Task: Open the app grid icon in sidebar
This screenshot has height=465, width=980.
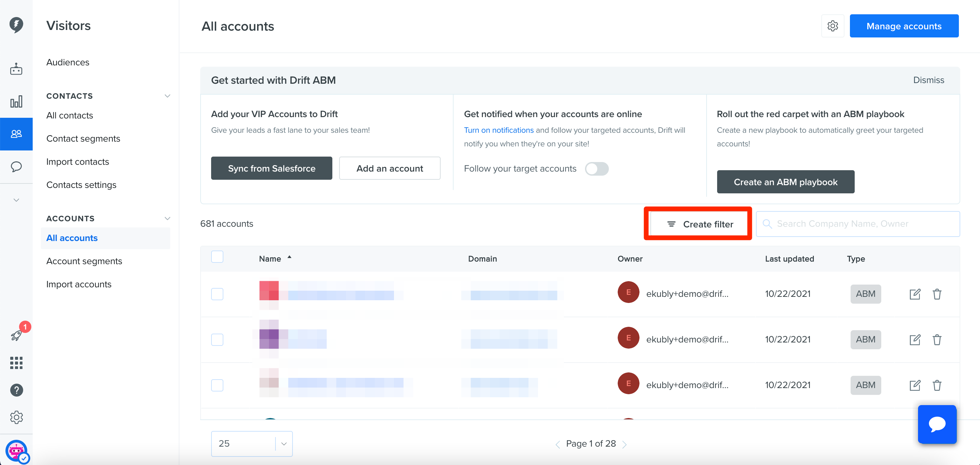Action: (16, 363)
